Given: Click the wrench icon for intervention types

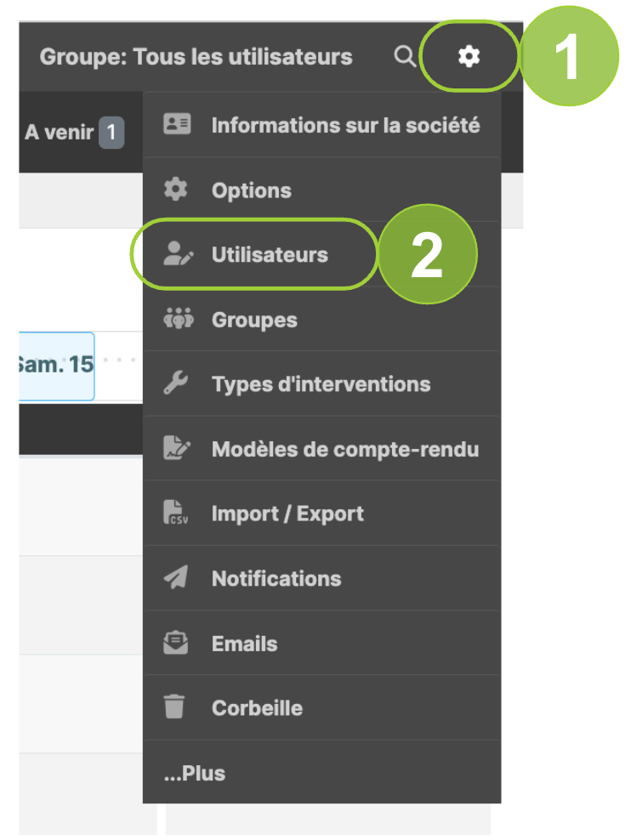Looking at the screenshot, I should click(x=176, y=383).
